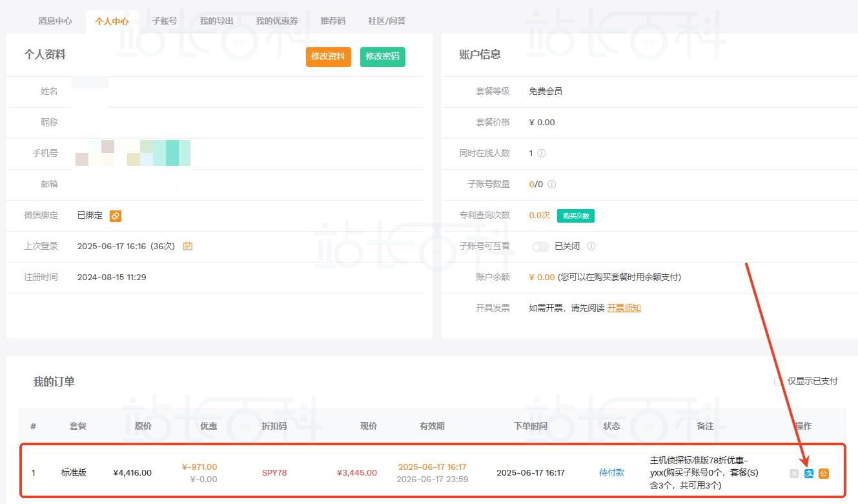Open the 开票须知 link

click(x=624, y=308)
